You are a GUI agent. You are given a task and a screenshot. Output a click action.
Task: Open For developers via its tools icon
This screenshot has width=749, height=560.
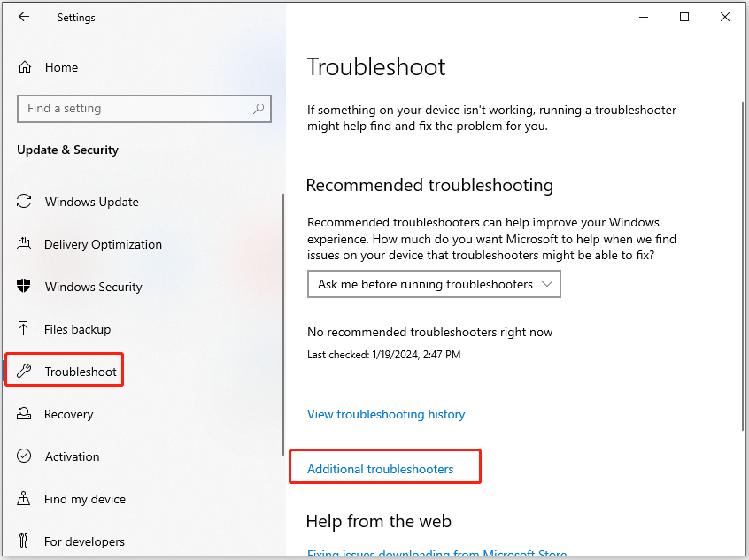coord(25,541)
